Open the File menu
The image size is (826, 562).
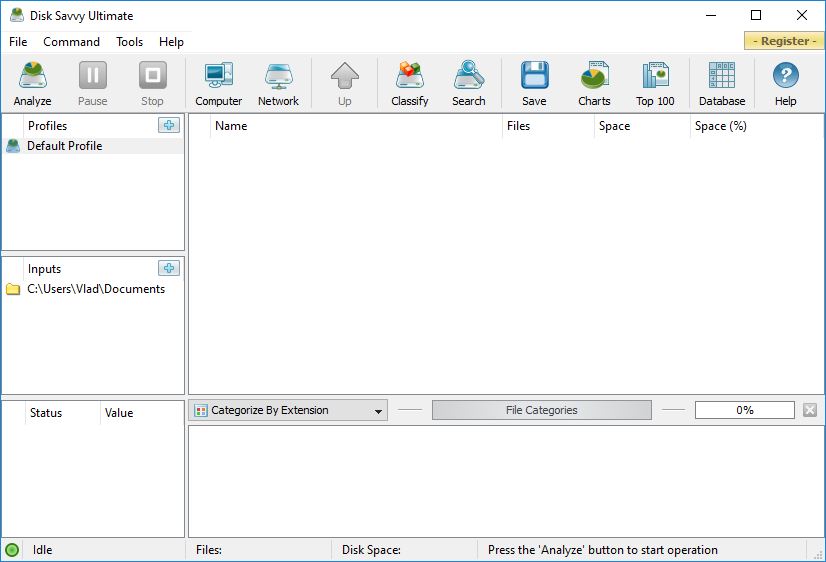click(x=18, y=42)
